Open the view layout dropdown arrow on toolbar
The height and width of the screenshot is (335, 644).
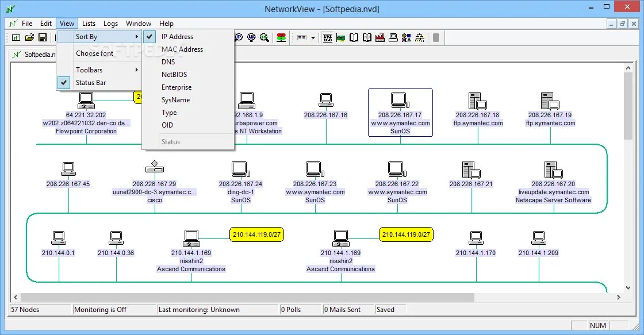tap(313, 38)
